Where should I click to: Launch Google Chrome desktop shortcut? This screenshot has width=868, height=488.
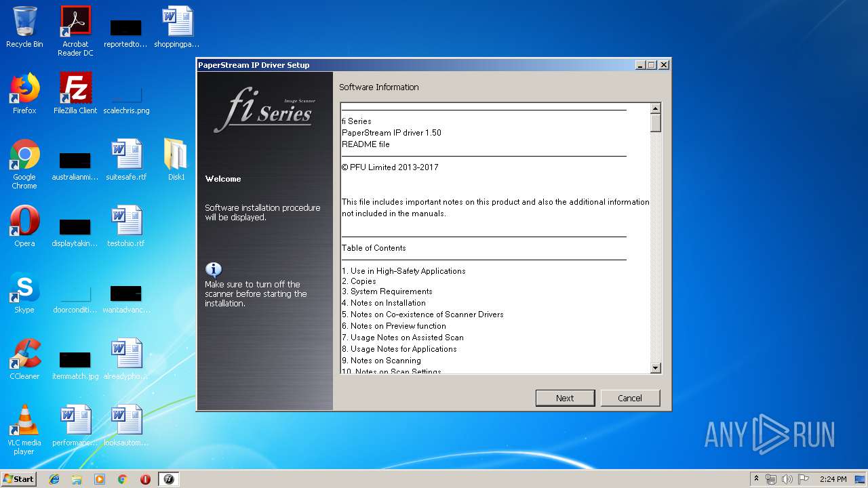pyautogui.click(x=24, y=164)
